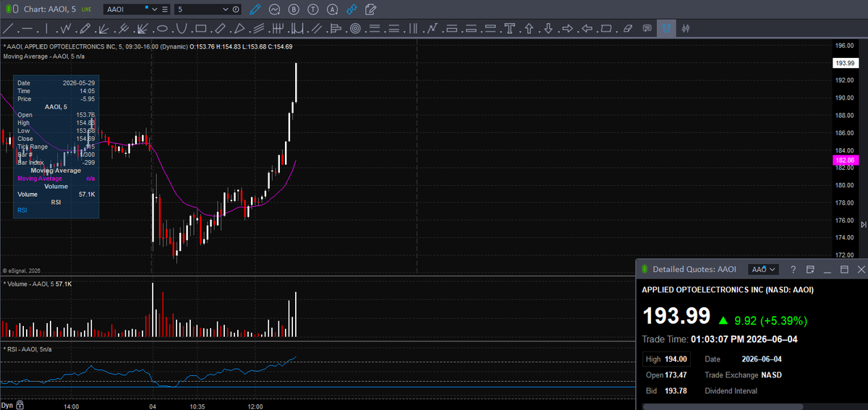Select the vertical line drawing tool

point(46,29)
